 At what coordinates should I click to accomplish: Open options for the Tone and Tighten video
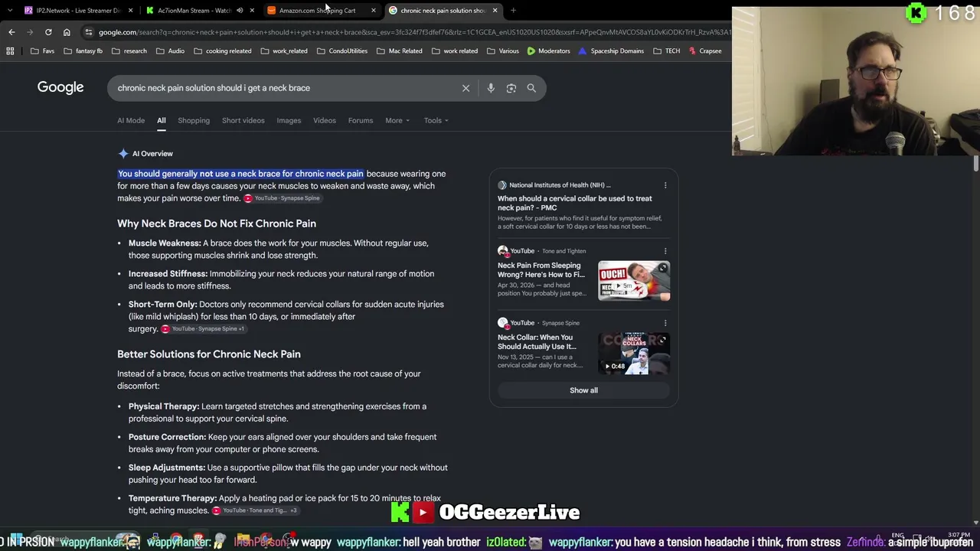tap(665, 251)
